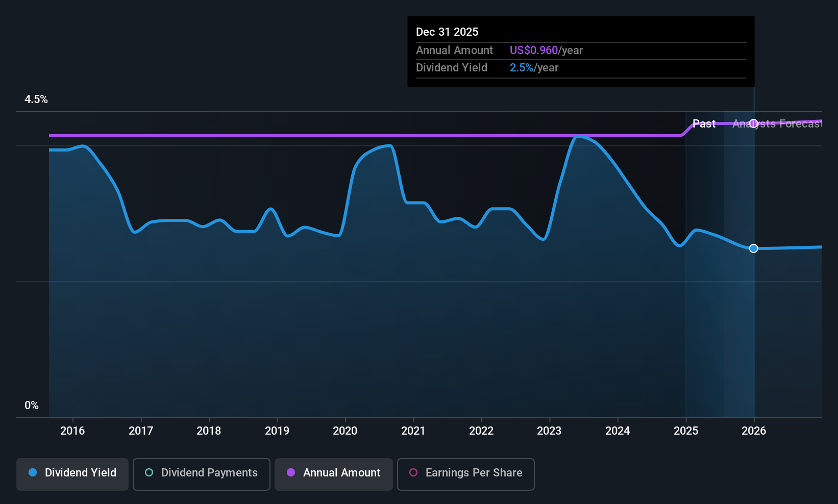
Task: Click the 2024 x-axis label
Action: pos(618,431)
